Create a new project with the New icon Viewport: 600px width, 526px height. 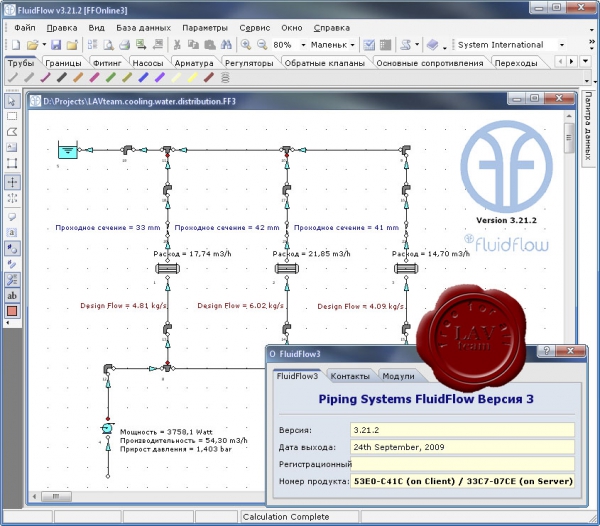coord(16,45)
